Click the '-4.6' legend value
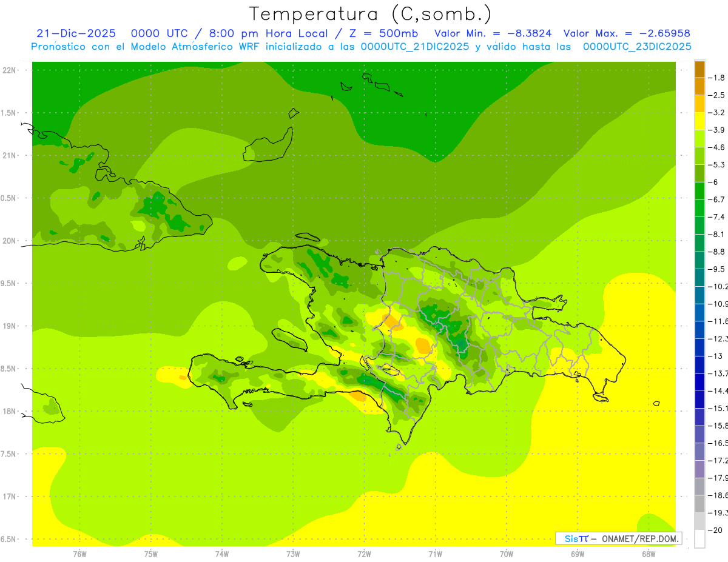The height and width of the screenshot is (562, 728). click(716, 147)
